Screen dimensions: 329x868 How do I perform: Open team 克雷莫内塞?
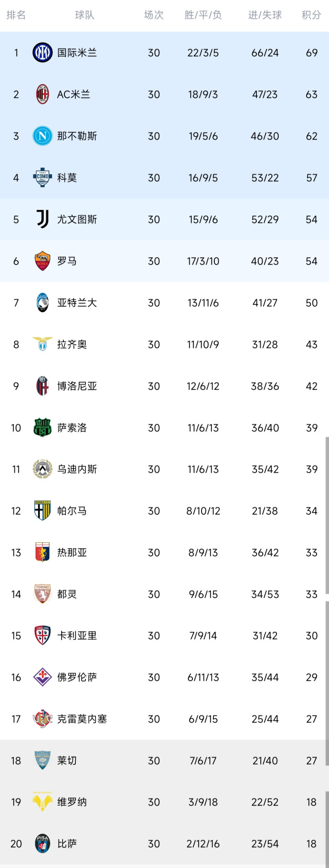tap(82, 719)
